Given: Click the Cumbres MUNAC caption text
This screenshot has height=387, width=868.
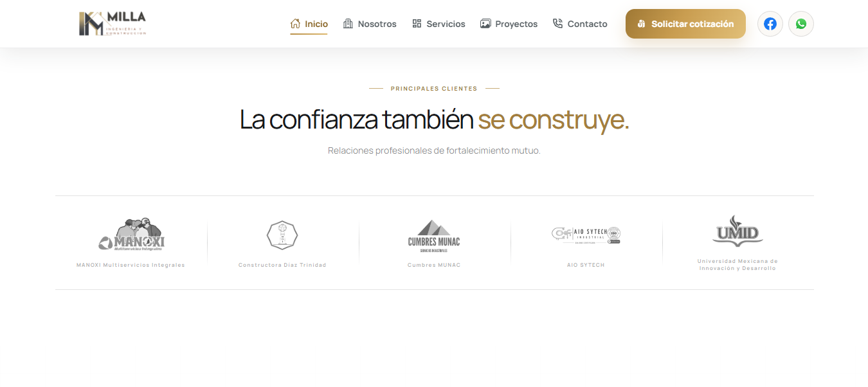Looking at the screenshot, I should click(434, 265).
